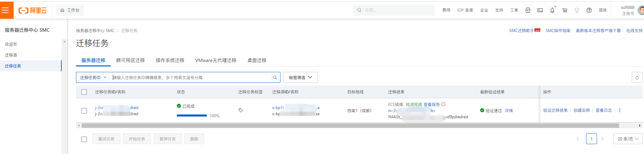Image resolution: width=644 pixels, height=154 pixels.
Task: Click the search magnifier in task filter
Action: [275, 77]
